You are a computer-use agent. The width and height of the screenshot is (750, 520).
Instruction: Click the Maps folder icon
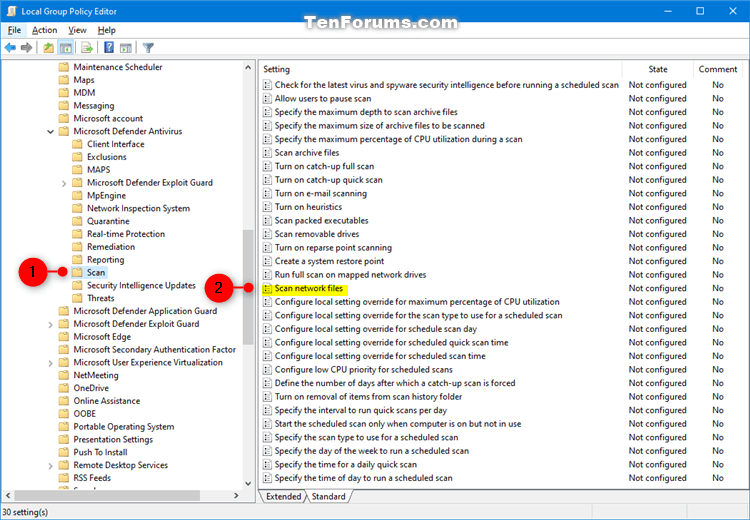click(64, 80)
